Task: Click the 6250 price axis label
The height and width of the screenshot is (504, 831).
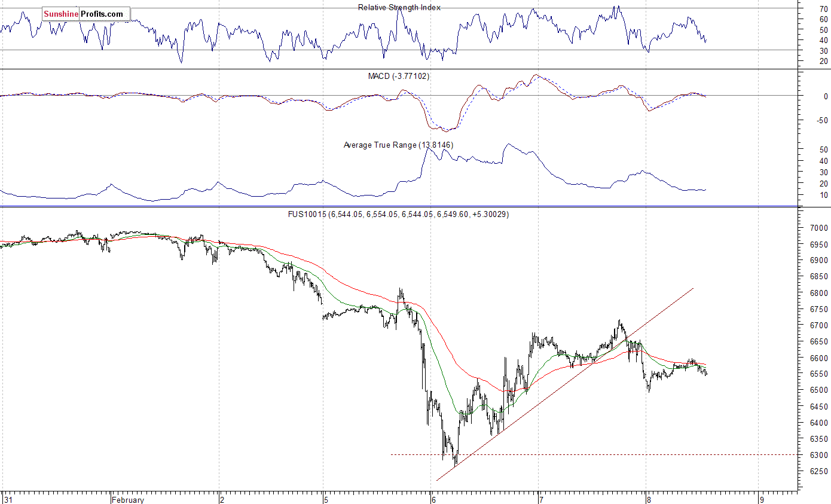Action: pos(819,472)
